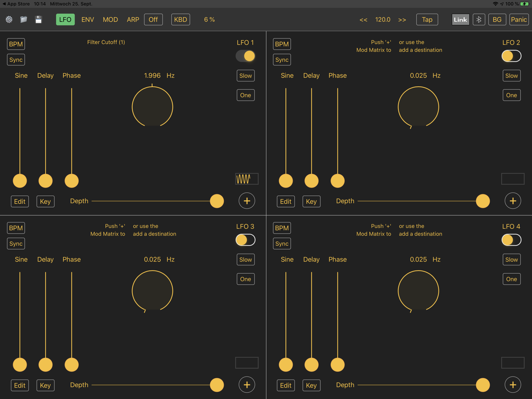Image resolution: width=532 pixels, height=399 pixels.
Task: Toggle LFO 2 enable switch
Action: 511,55
